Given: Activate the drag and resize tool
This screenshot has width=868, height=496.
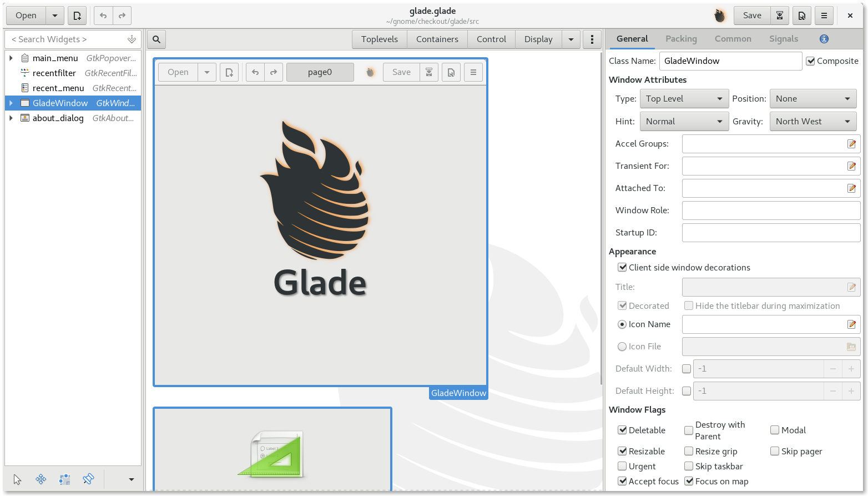Looking at the screenshot, I should [x=41, y=479].
